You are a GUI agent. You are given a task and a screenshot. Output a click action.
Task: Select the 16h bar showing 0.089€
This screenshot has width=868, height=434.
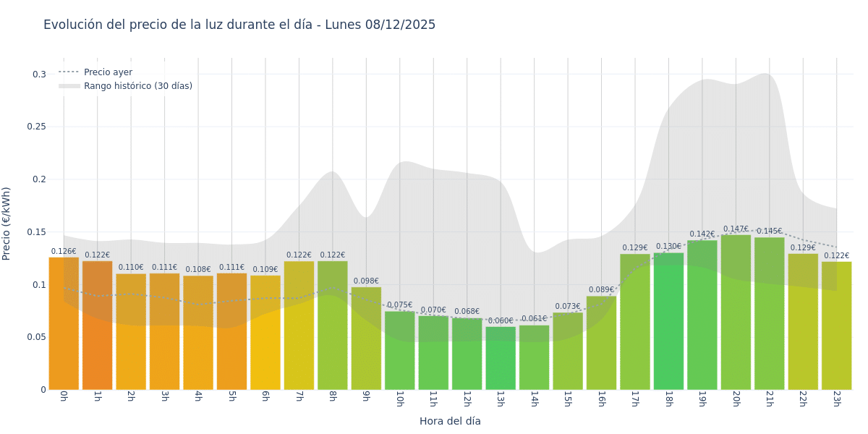[x=601, y=344]
